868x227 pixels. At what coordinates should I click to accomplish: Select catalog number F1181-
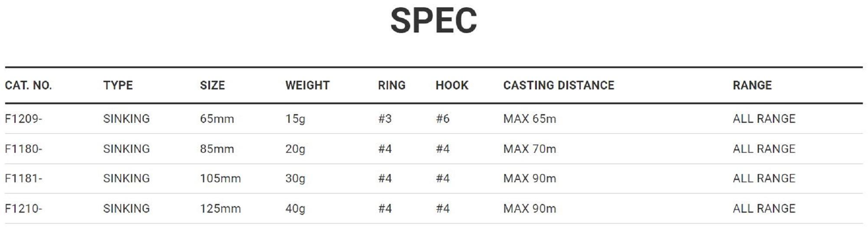coord(23,178)
